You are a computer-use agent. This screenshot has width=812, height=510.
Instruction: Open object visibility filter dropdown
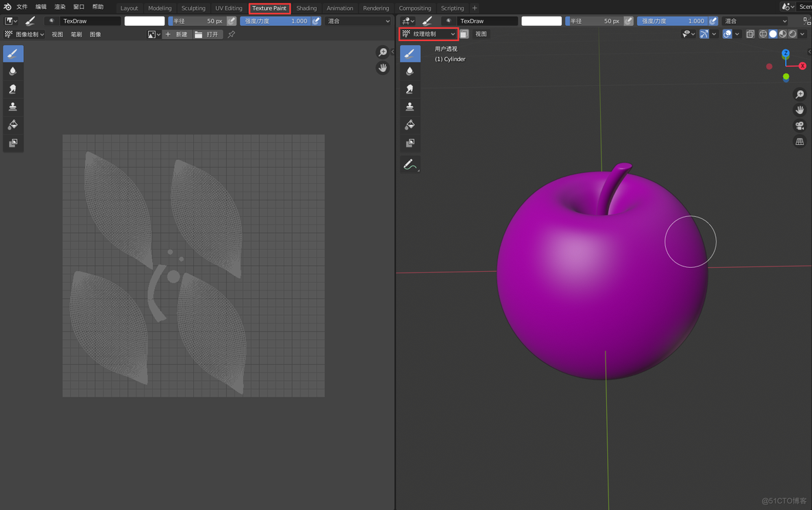pyautogui.click(x=689, y=34)
